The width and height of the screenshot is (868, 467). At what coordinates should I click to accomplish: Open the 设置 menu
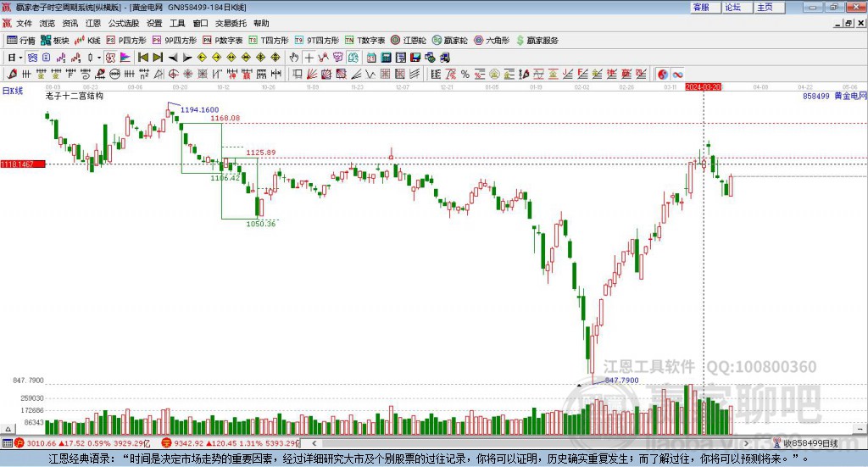[x=154, y=23]
